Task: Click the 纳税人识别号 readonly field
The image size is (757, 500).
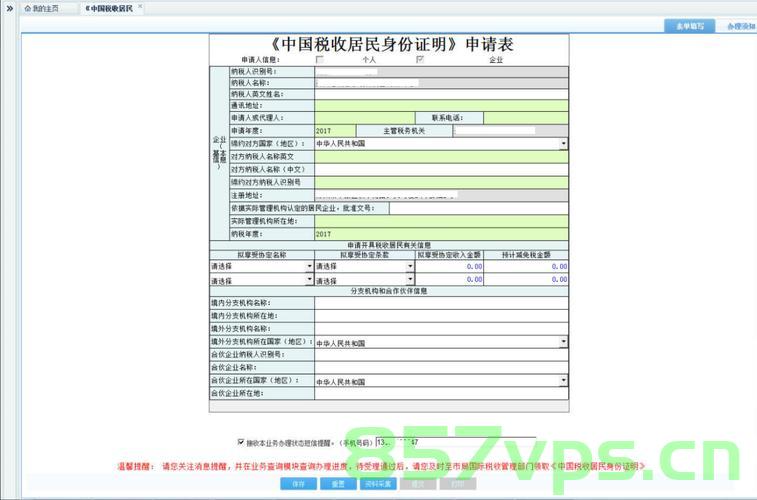Action: pyautogui.click(x=441, y=72)
